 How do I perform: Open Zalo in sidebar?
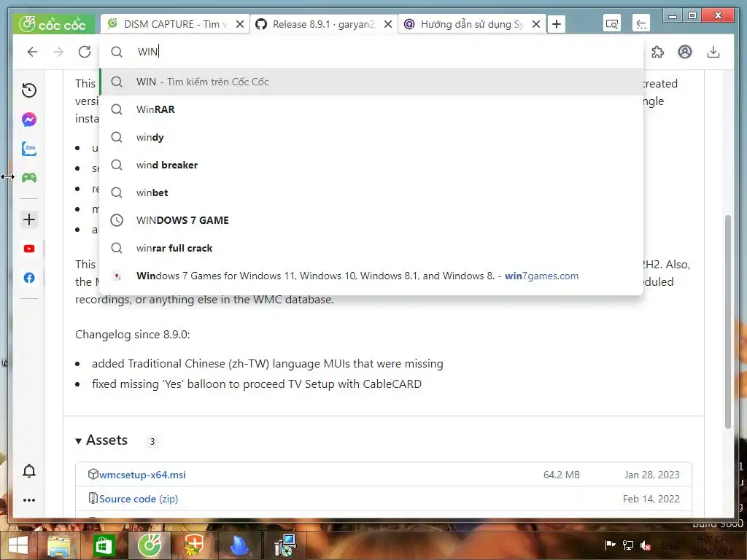[29, 149]
